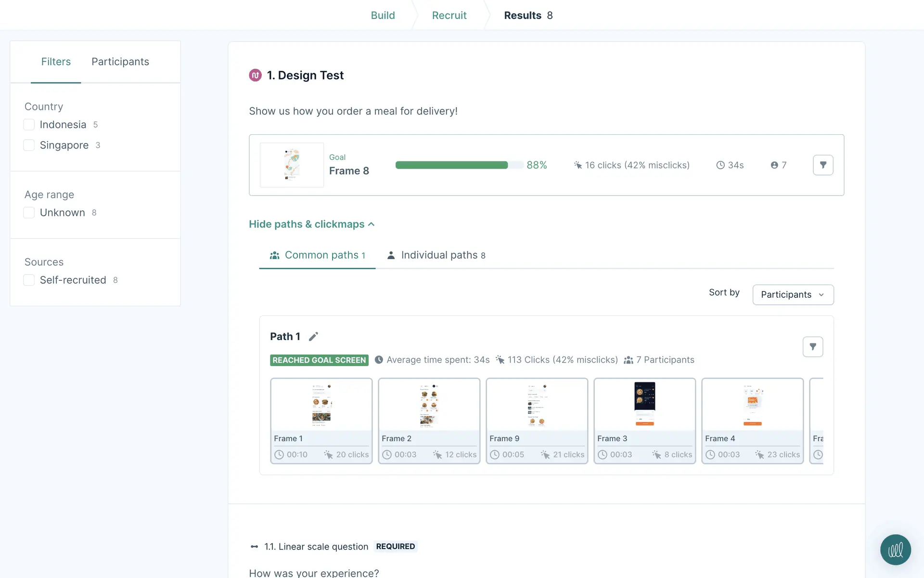Enable the Self-recruited source filter

[29, 280]
